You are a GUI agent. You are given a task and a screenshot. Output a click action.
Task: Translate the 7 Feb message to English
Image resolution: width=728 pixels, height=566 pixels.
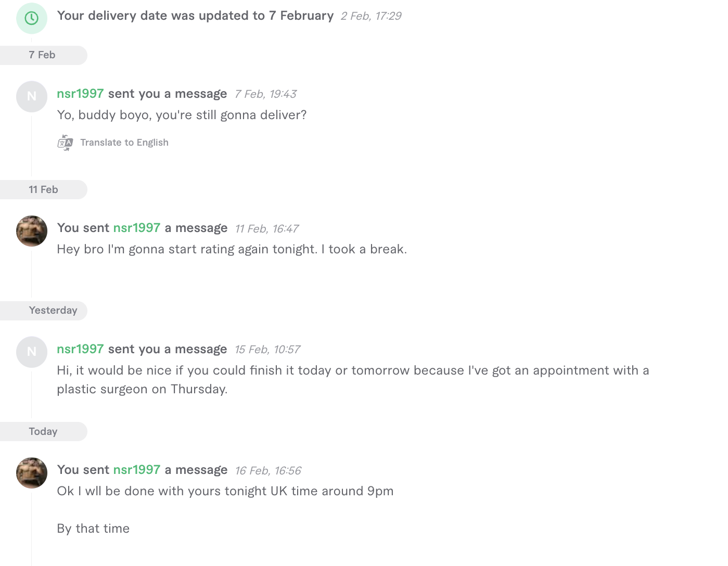coord(124,143)
